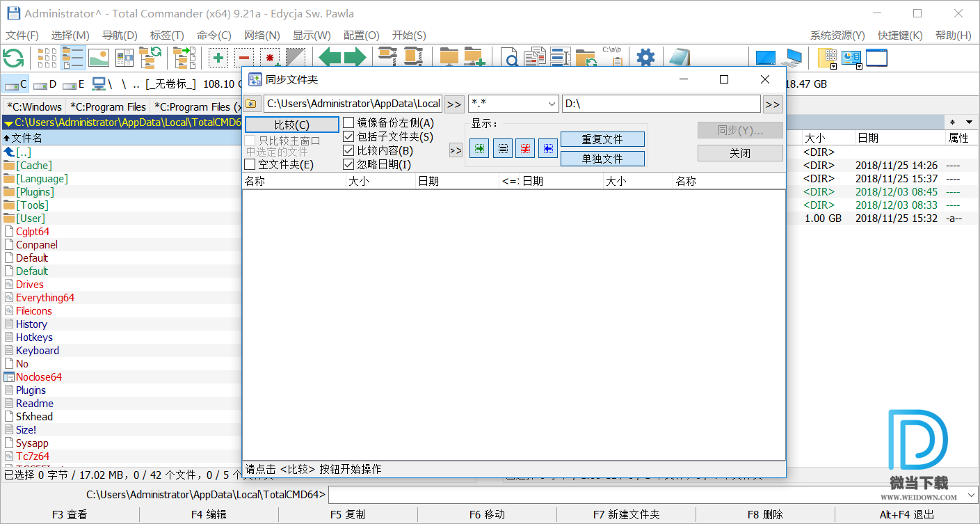Switch to brief file list view icon
980x524 pixels.
point(47,58)
